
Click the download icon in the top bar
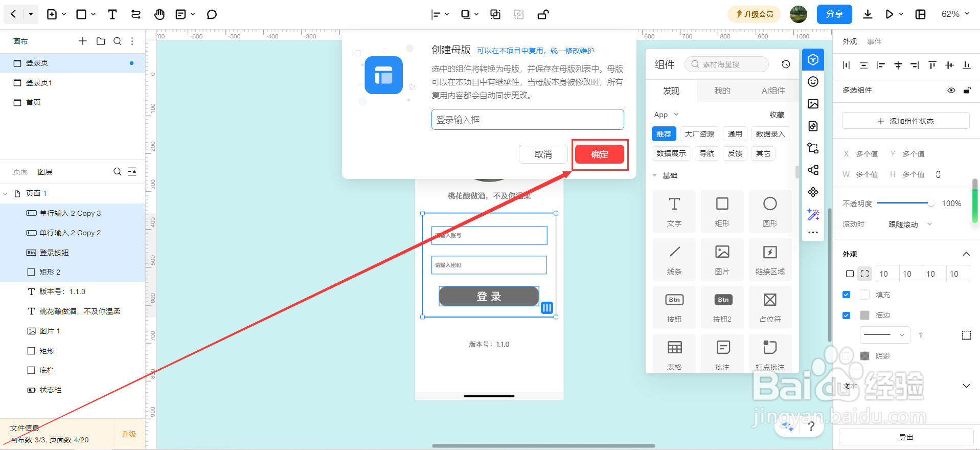(868, 14)
